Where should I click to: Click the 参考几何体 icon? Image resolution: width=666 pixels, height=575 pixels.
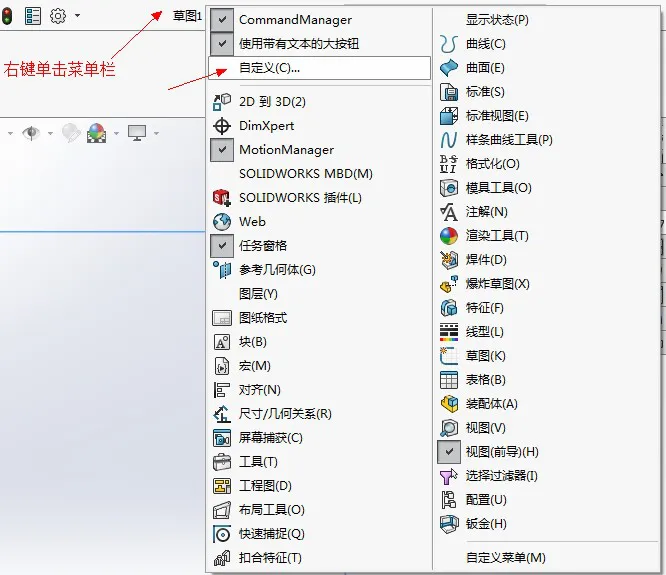[x=222, y=270]
